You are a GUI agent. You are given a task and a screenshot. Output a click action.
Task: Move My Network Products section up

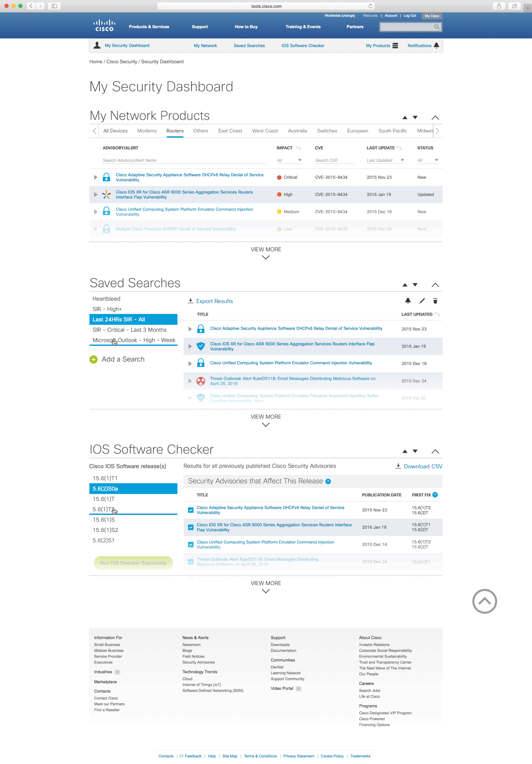(x=405, y=117)
